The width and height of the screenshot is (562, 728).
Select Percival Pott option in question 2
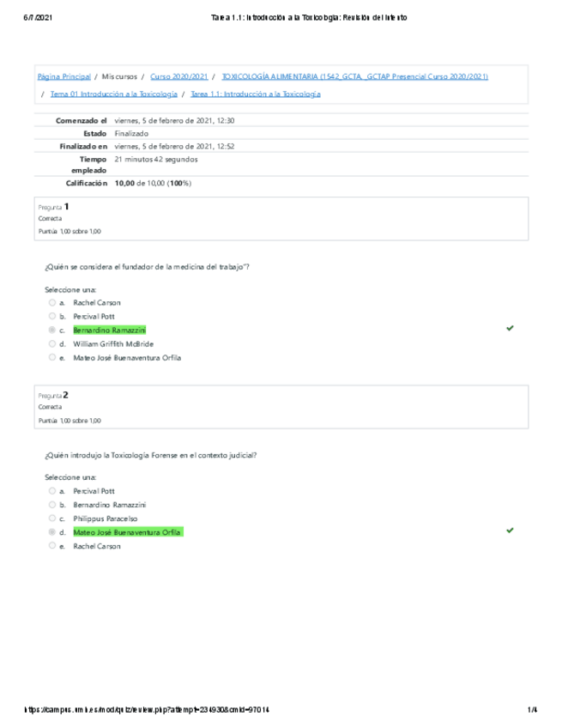coord(52,491)
